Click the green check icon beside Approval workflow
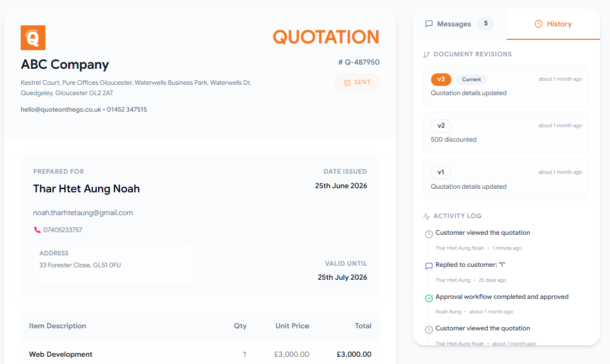610x364 pixels. (x=429, y=298)
